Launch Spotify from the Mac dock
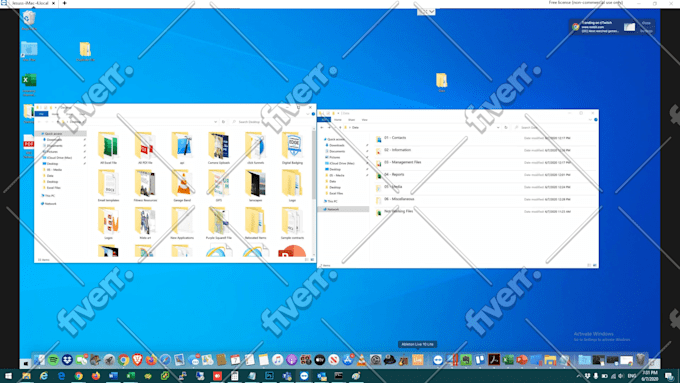The image size is (680, 383). pyautogui.click(x=53, y=360)
